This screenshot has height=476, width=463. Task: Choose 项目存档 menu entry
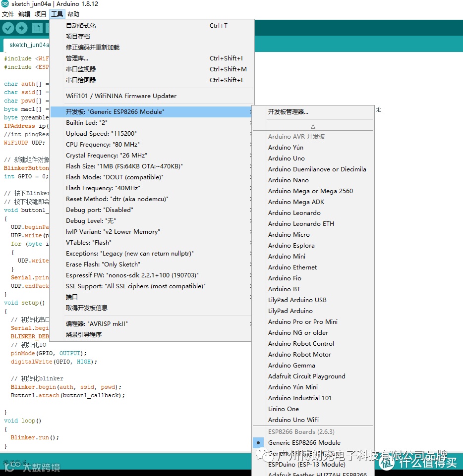click(151, 37)
